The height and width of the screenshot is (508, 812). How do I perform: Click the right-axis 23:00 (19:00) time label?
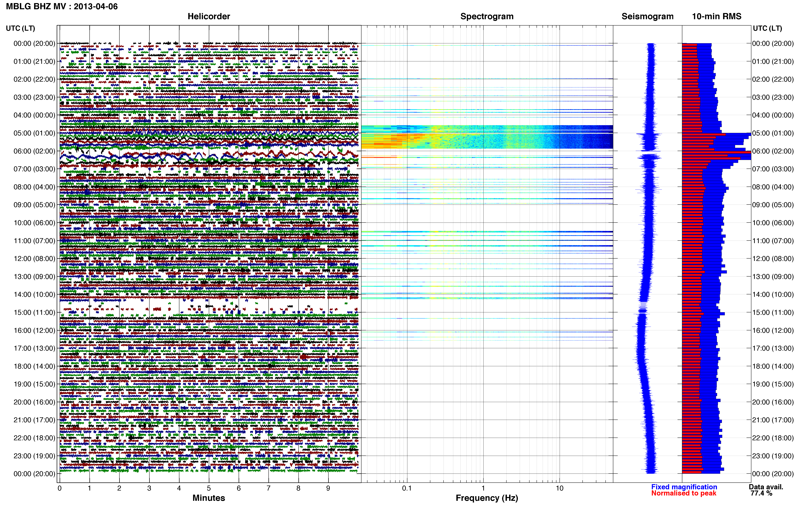coord(773,456)
